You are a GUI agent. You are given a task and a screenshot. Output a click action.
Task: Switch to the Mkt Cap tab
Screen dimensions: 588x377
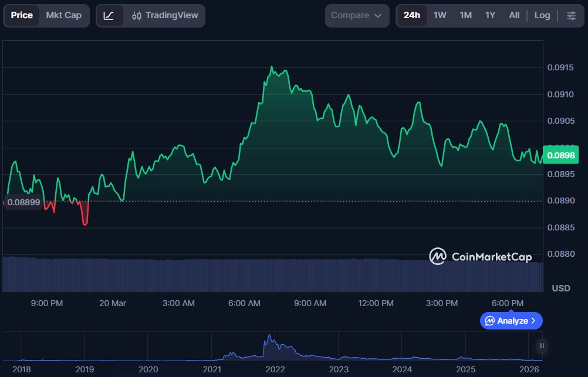[64, 15]
